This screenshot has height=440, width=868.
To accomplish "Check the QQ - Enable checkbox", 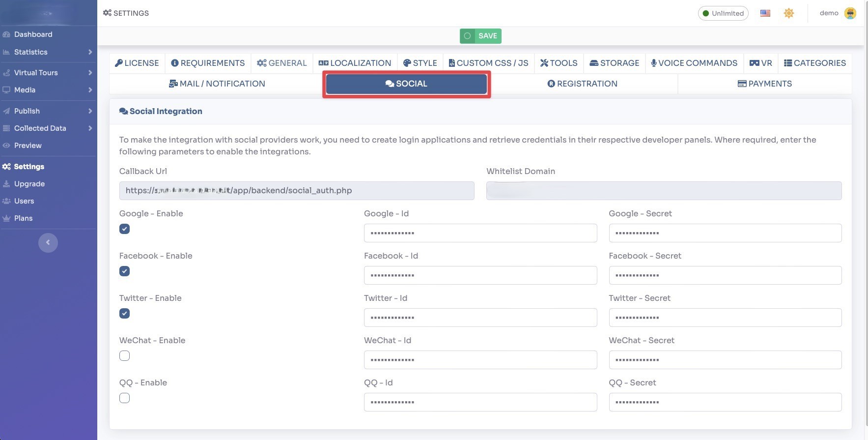I will (x=125, y=398).
